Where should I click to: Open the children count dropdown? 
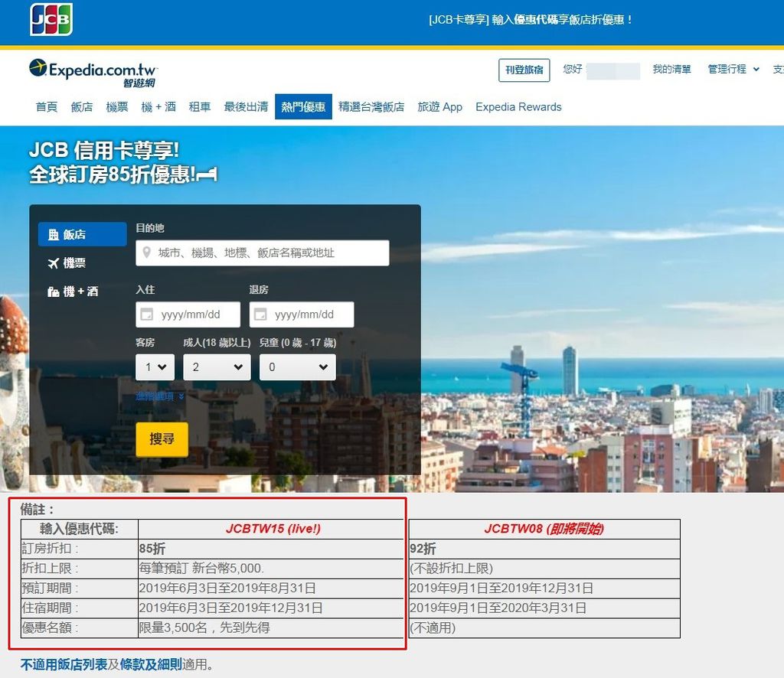click(298, 367)
